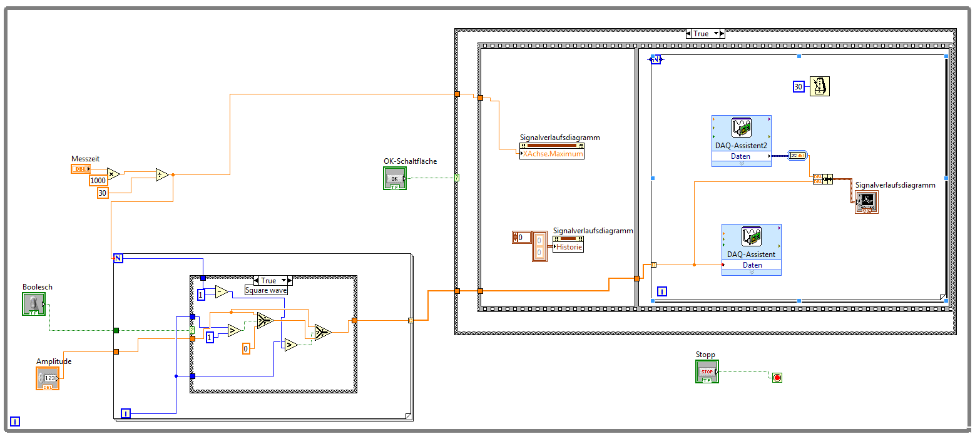
Task: Click the Messzeit DBL control terminal
Action: click(x=81, y=169)
